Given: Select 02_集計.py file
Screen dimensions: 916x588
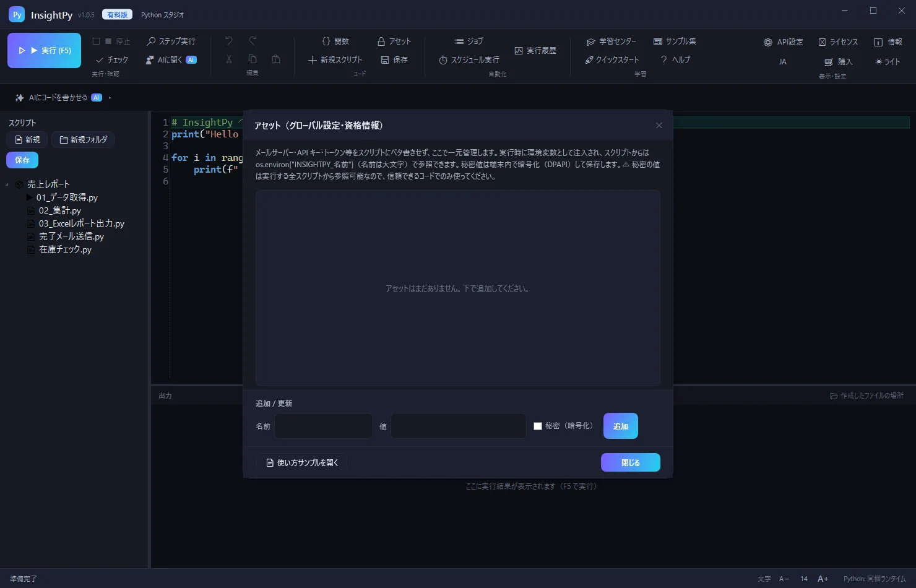Looking at the screenshot, I should pyautogui.click(x=59, y=210).
